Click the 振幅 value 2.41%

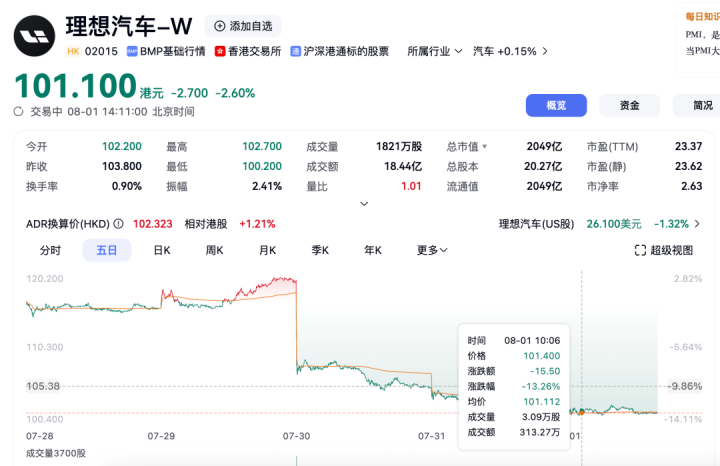(x=267, y=186)
